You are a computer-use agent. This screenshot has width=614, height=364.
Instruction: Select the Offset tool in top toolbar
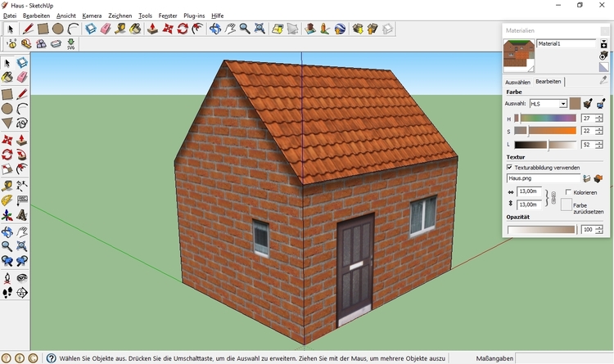tap(197, 29)
